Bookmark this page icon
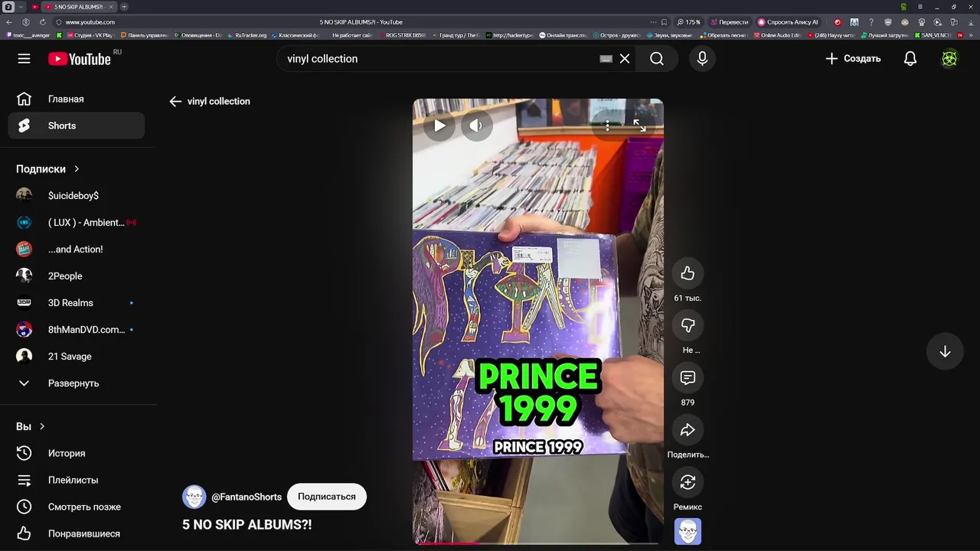980x551 pixels. 664,22
